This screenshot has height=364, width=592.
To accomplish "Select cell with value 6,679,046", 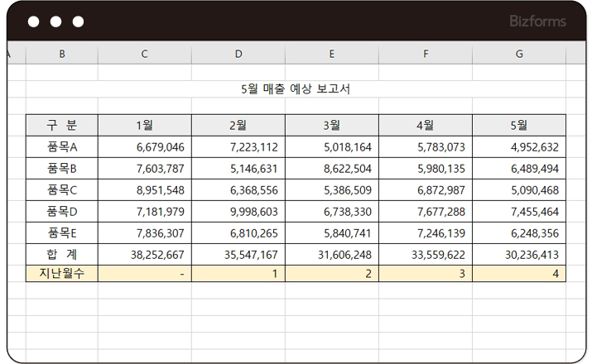I will 145,146.
